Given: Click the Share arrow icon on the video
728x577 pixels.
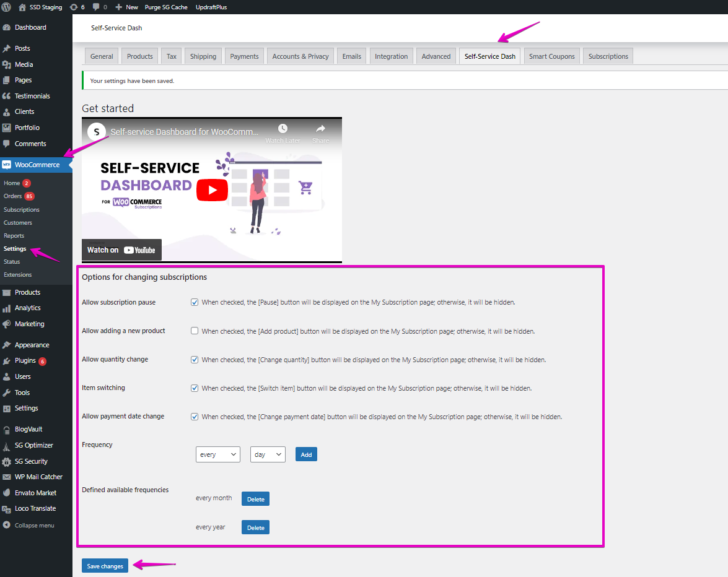Looking at the screenshot, I should click(320, 129).
